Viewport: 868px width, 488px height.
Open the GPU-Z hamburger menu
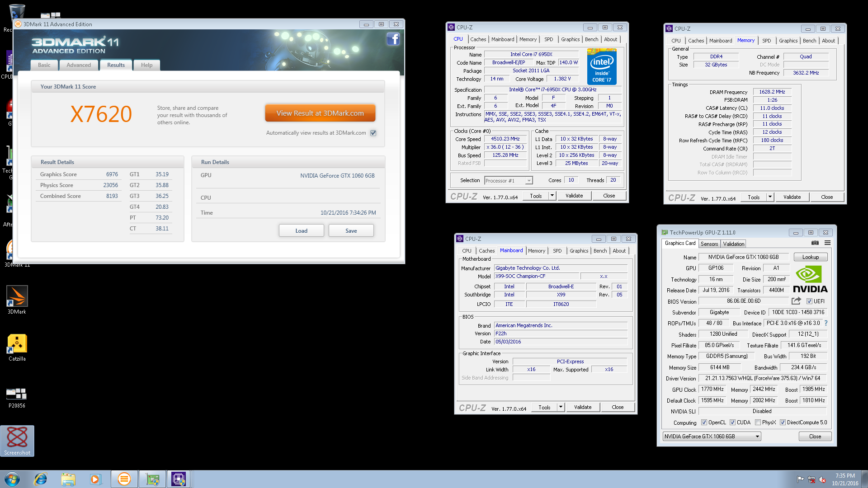tap(827, 243)
